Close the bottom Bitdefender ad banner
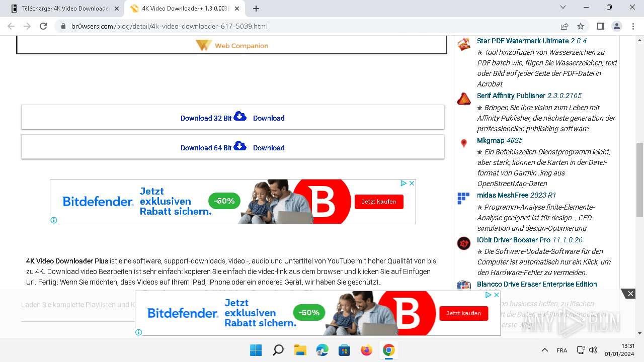The image size is (644, 362). tap(497, 295)
